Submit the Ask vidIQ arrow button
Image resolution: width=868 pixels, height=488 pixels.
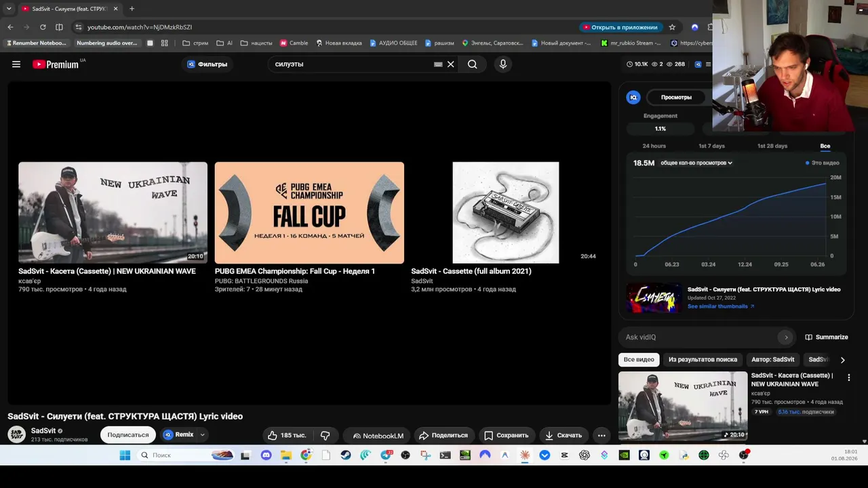pos(786,337)
